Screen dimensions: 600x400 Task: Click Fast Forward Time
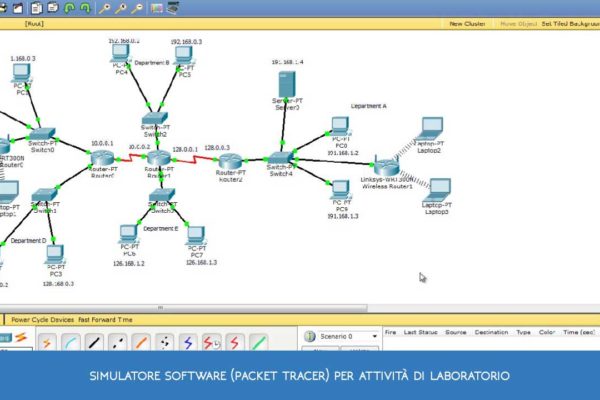105,320
